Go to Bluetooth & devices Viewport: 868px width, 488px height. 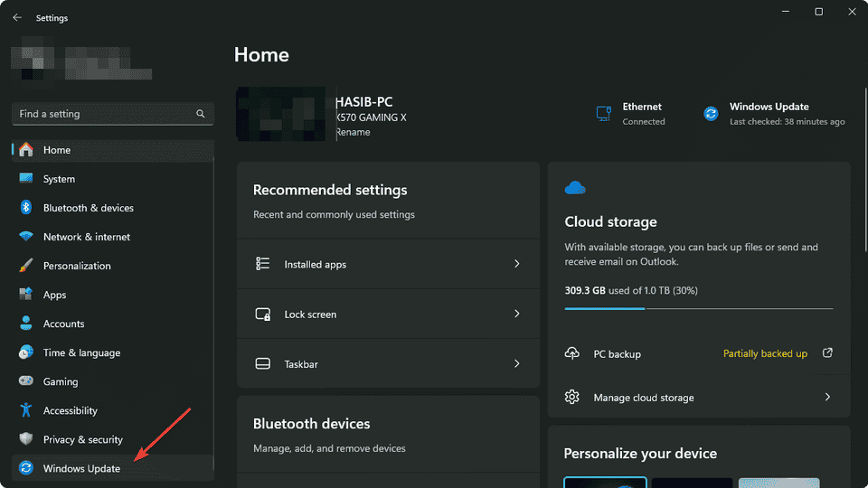[112, 208]
